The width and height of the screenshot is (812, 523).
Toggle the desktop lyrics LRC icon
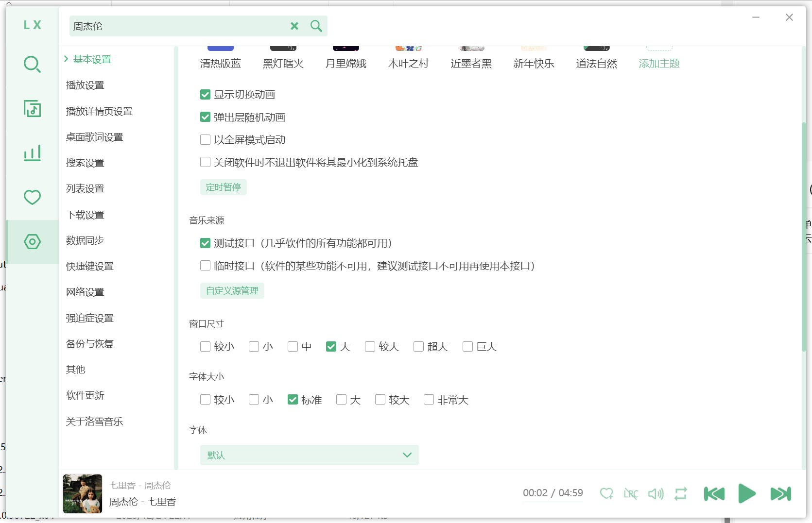[631, 494]
